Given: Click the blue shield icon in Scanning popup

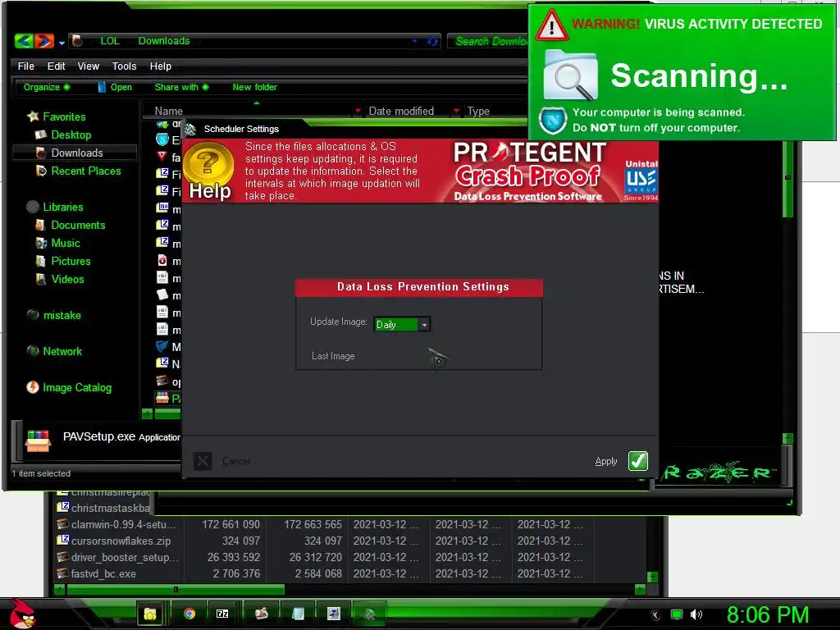Looking at the screenshot, I should pyautogui.click(x=553, y=120).
